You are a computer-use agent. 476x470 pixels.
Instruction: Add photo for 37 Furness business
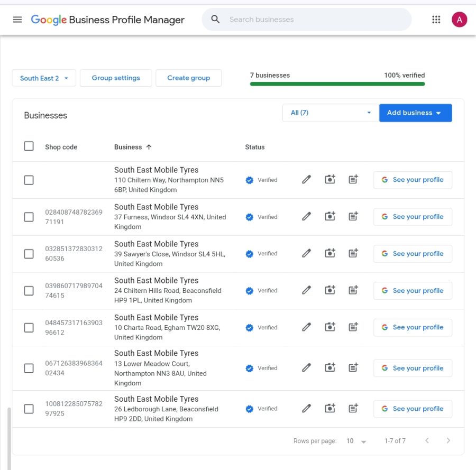330,216
